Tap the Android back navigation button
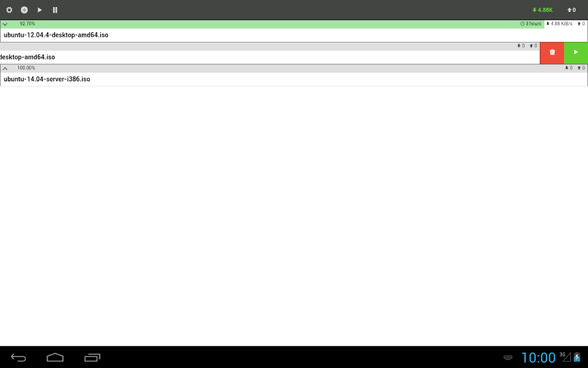Screen dimensions: 588x368 pos(18,358)
